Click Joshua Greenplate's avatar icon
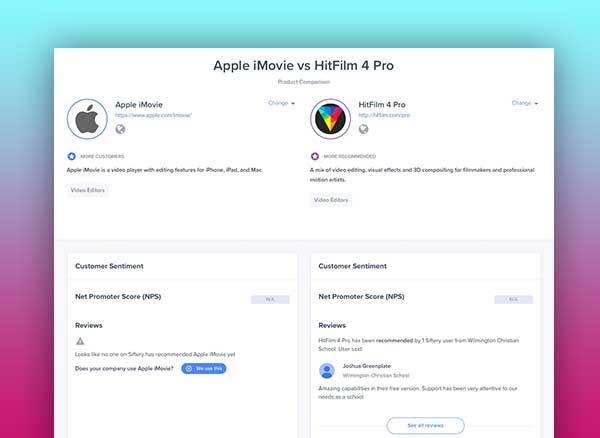This screenshot has width=600, height=438. (x=327, y=371)
